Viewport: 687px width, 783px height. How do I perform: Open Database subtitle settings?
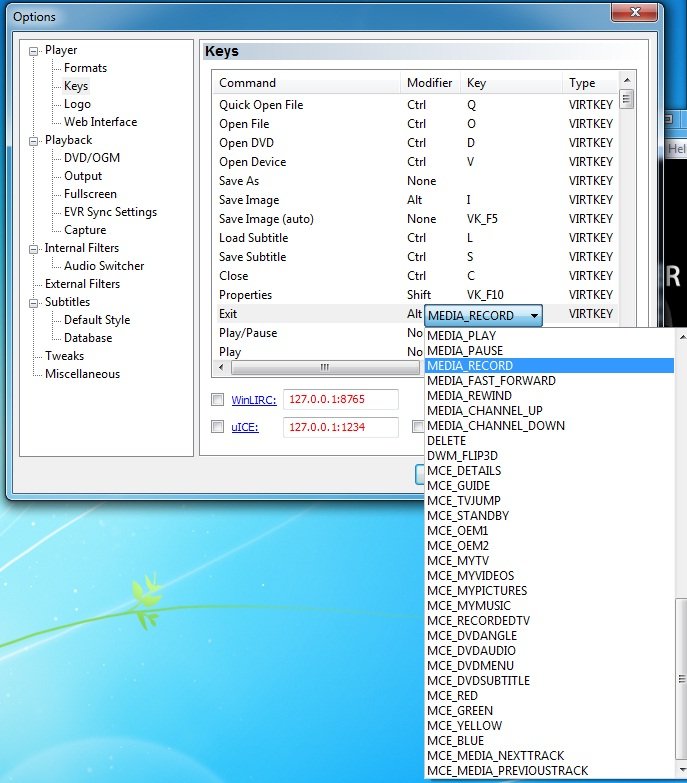coord(88,338)
